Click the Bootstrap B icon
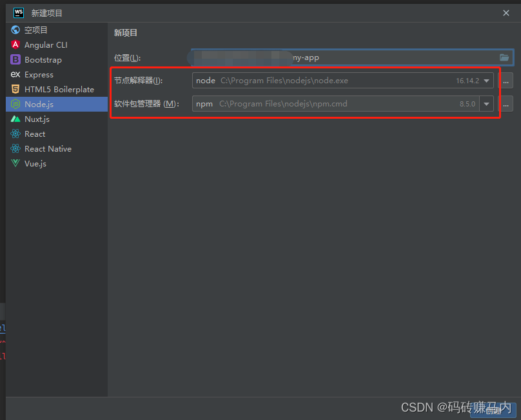This screenshot has height=420, width=521. [x=15, y=59]
